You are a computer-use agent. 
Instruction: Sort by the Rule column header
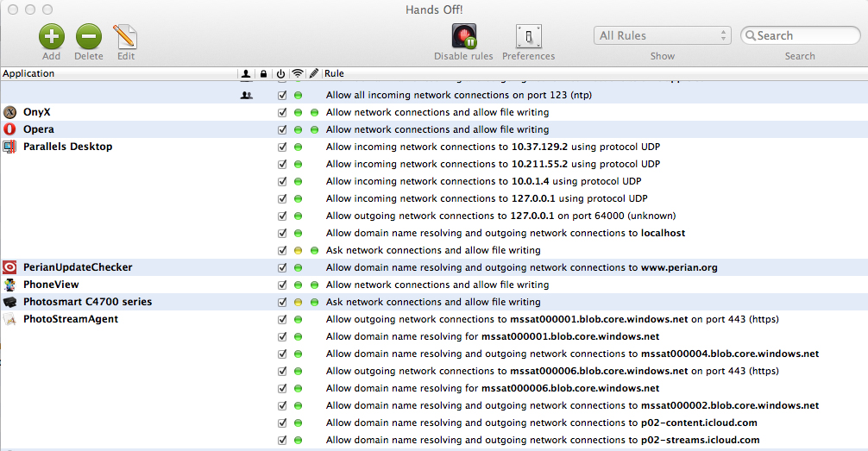point(334,73)
